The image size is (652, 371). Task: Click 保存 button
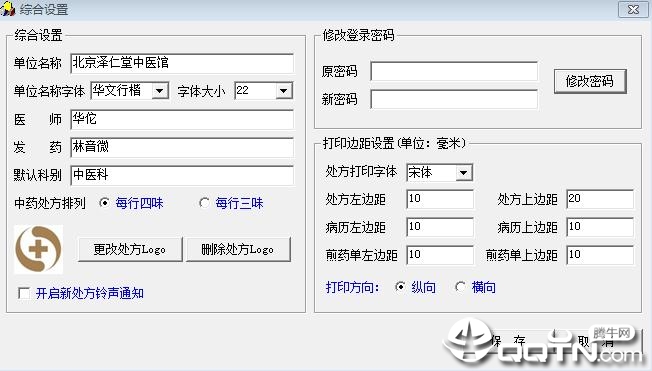[508, 341]
